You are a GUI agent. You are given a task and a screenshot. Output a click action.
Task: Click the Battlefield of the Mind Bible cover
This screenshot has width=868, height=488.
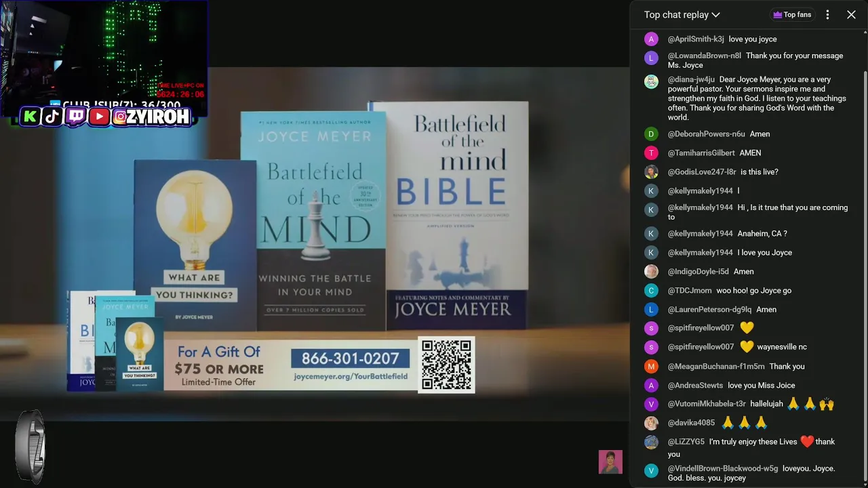click(x=457, y=216)
